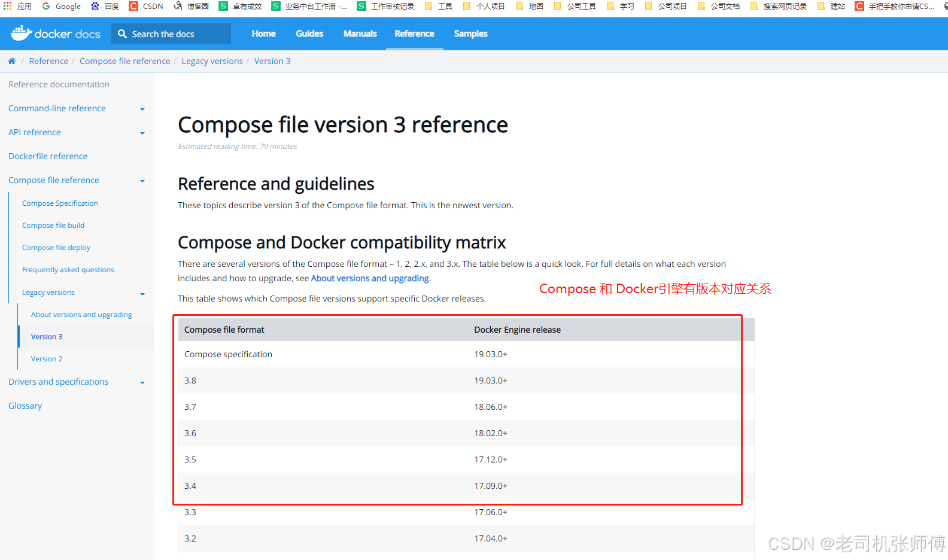948x560 pixels.
Task: Open the 个人项目 bookmark folder
Action: pos(484,6)
